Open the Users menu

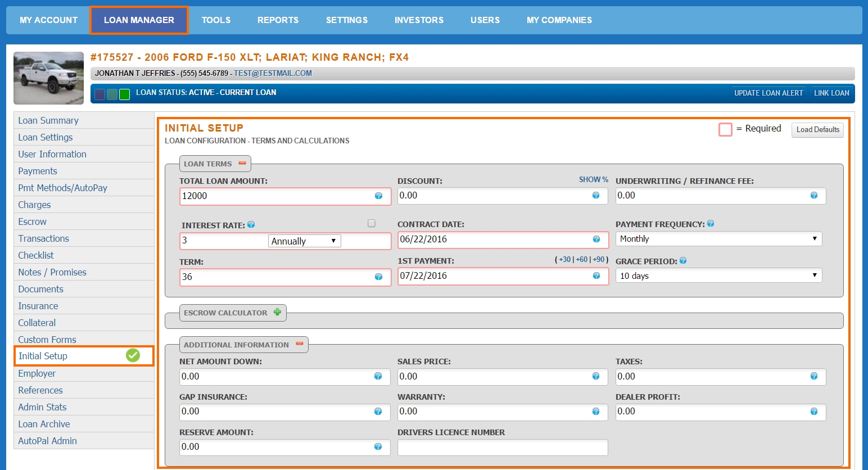pyautogui.click(x=485, y=20)
